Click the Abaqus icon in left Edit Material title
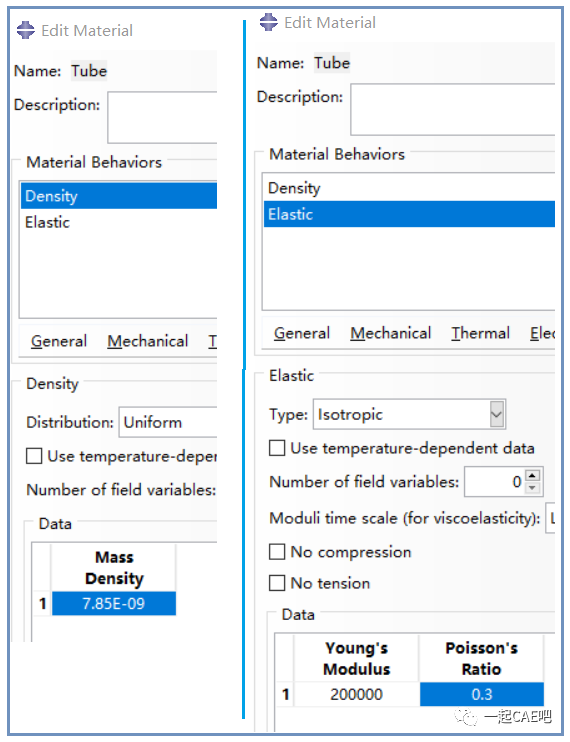The height and width of the screenshot is (742, 570). (x=26, y=30)
